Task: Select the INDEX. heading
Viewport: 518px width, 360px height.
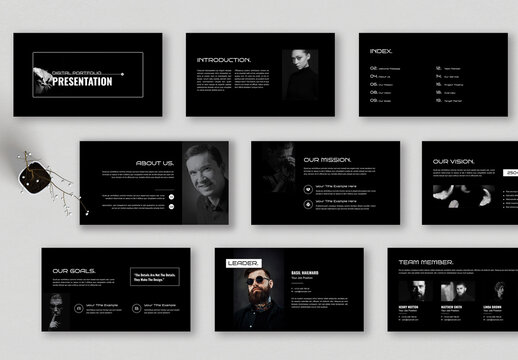Action: tap(381, 51)
